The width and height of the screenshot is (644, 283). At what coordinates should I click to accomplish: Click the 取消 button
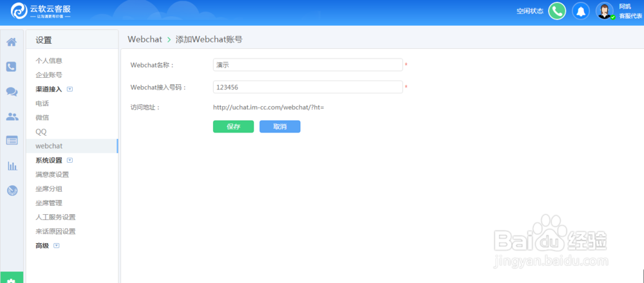[279, 127]
